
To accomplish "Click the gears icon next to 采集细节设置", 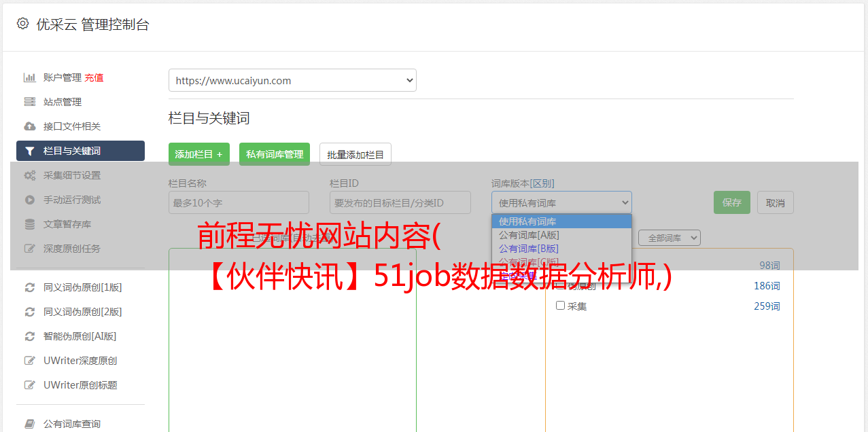I will (x=30, y=175).
